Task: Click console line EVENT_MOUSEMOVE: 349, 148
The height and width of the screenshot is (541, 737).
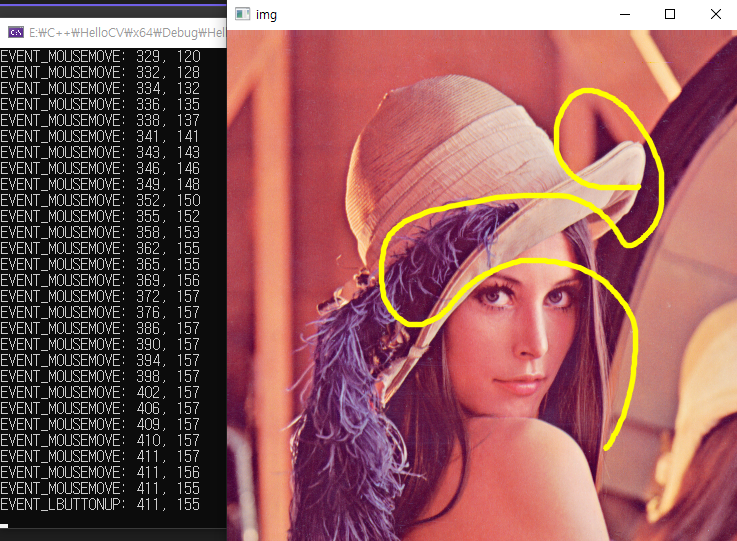Action: 100,184
